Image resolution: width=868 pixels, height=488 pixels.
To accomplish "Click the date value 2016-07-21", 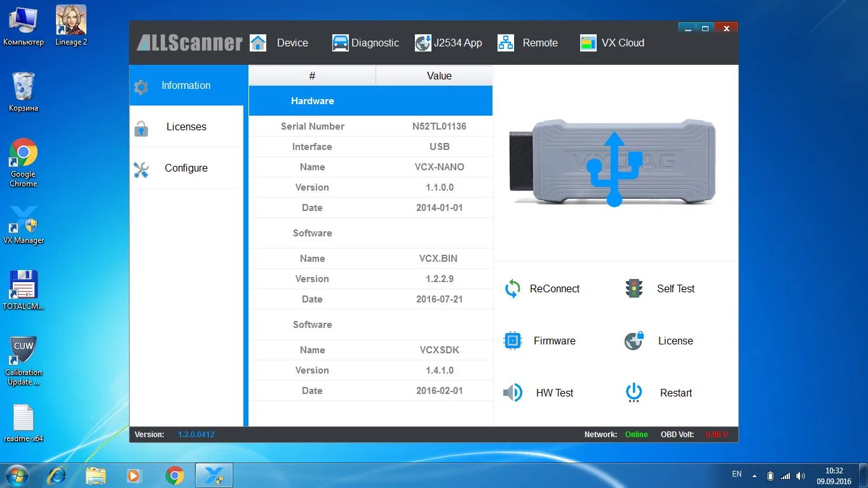I will click(x=439, y=299).
